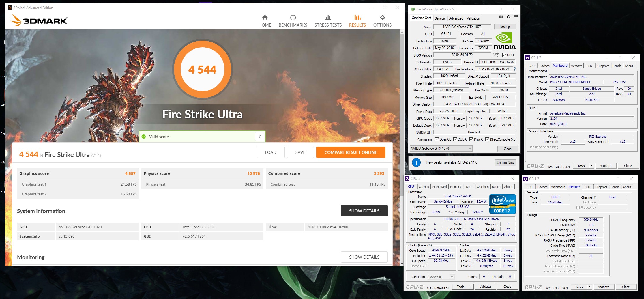Expand Tools dropdown arrow in CPU-Z CPU window
The height and width of the screenshot is (299, 644).
click(471, 287)
